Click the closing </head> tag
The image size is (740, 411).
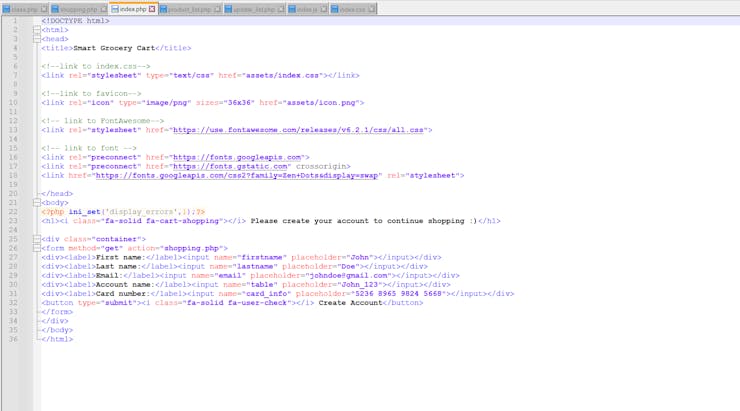pyautogui.click(x=57, y=193)
